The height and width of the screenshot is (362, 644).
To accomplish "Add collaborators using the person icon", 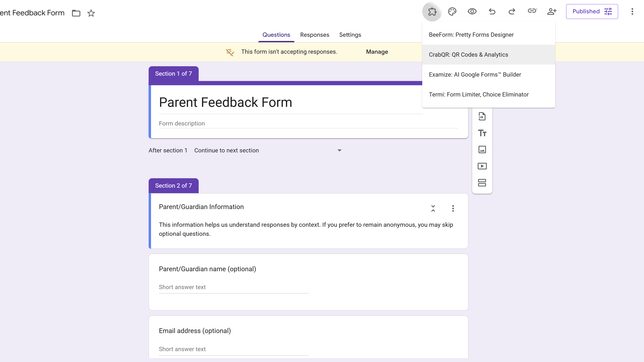I will [552, 11].
